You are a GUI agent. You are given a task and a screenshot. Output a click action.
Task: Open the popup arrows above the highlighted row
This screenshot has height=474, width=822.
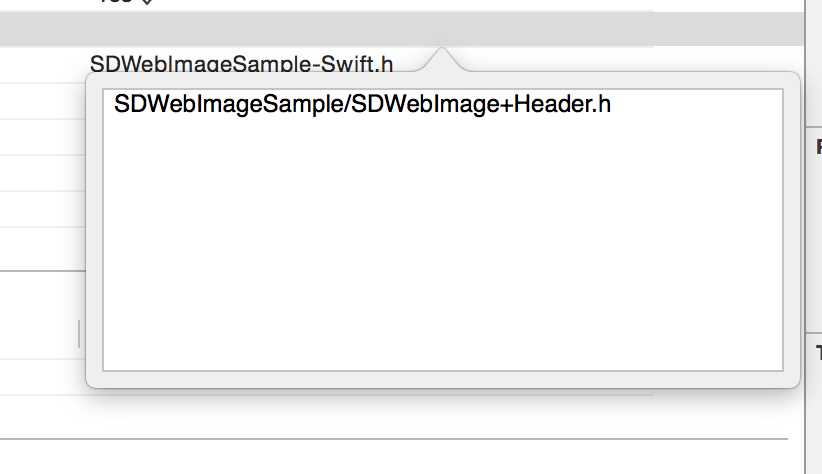coord(146,2)
